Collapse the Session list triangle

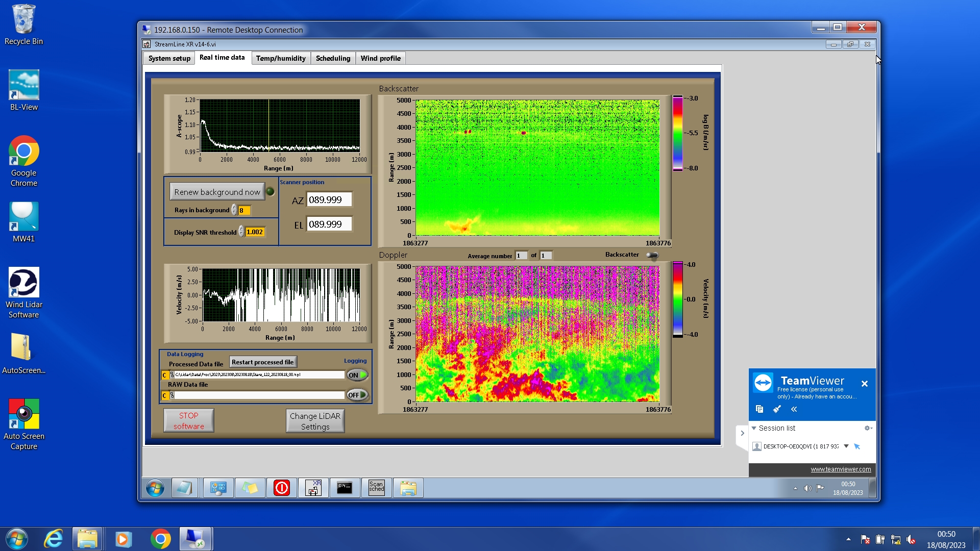click(754, 428)
